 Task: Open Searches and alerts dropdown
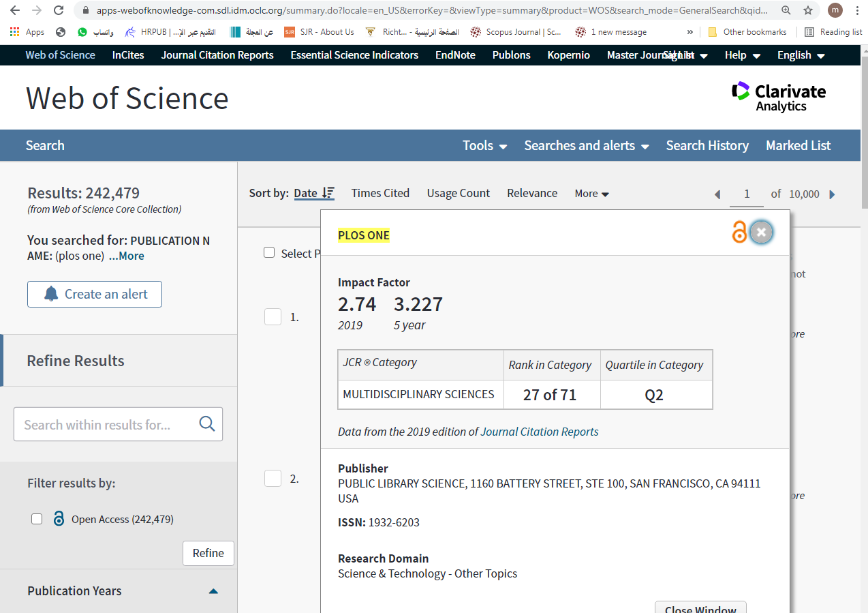click(587, 145)
